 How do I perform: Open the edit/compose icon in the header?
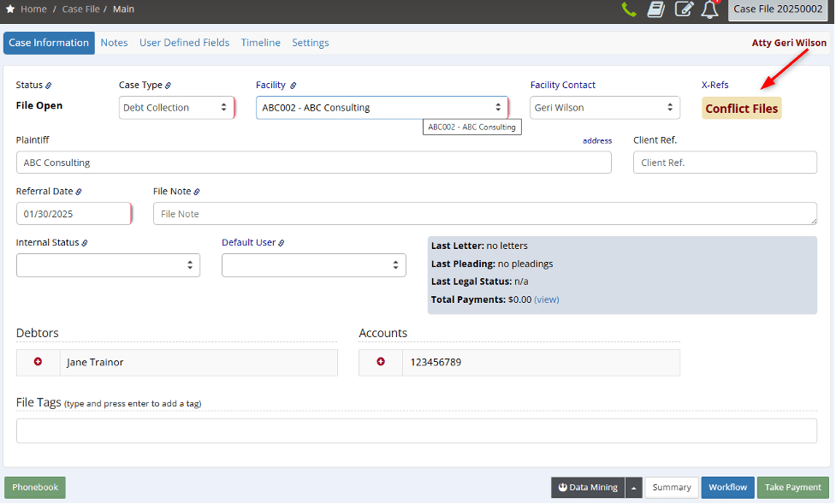point(682,9)
